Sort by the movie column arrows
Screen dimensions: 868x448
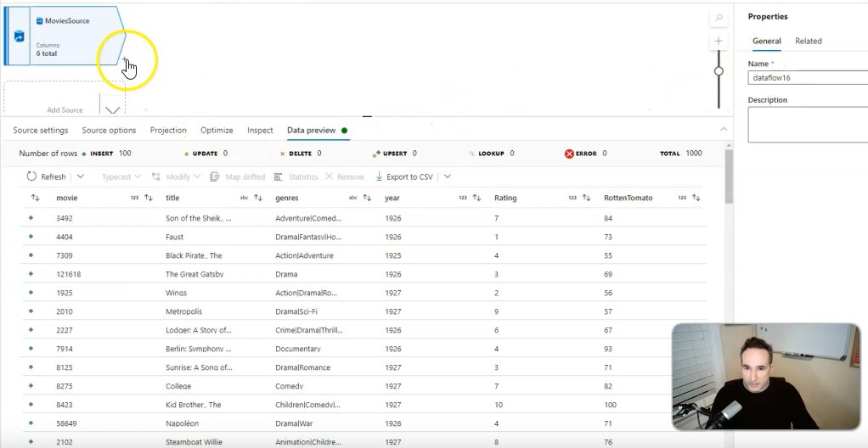tap(149, 198)
